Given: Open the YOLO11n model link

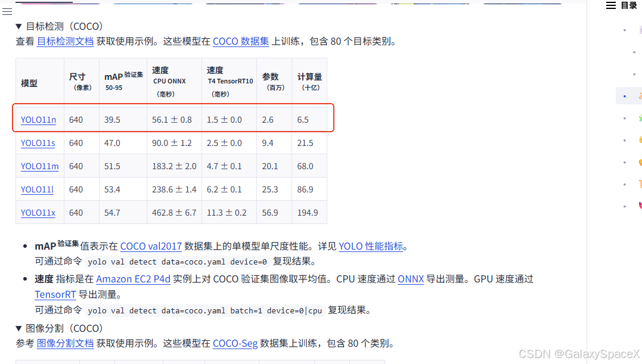Looking at the screenshot, I should [x=39, y=120].
